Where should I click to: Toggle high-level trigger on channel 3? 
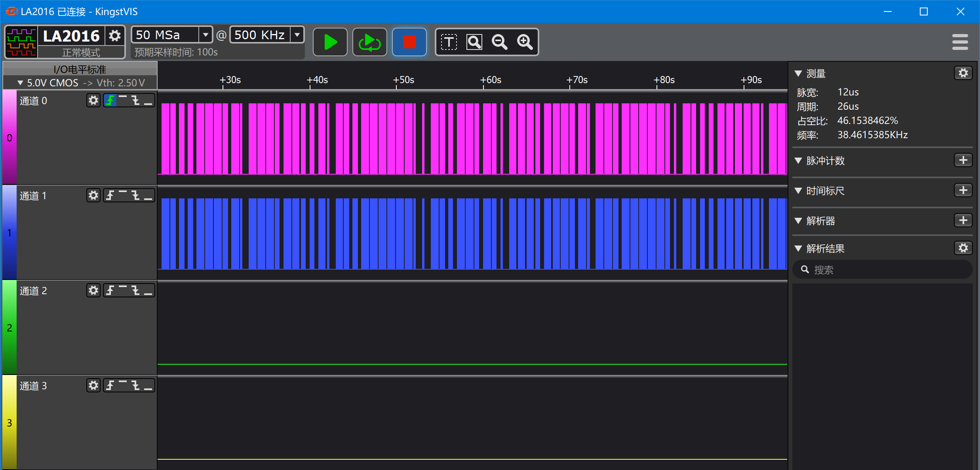pos(123,385)
